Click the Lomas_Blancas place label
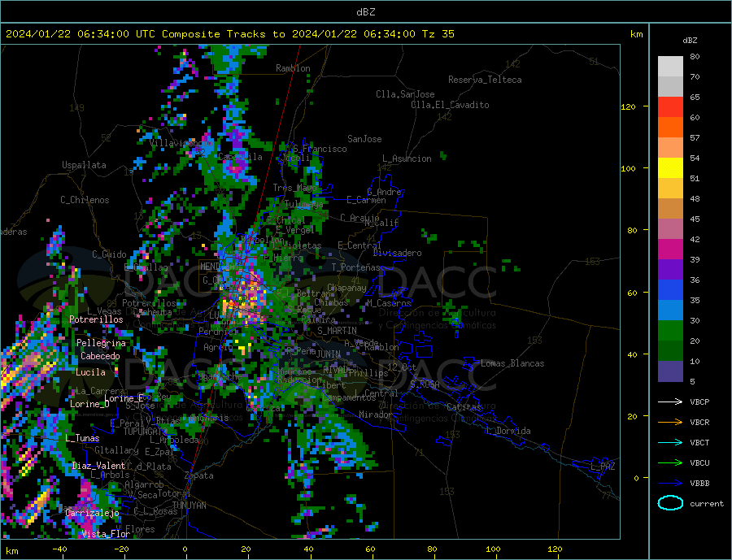The height and width of the screenshot is (560, 732). [512, 363]
